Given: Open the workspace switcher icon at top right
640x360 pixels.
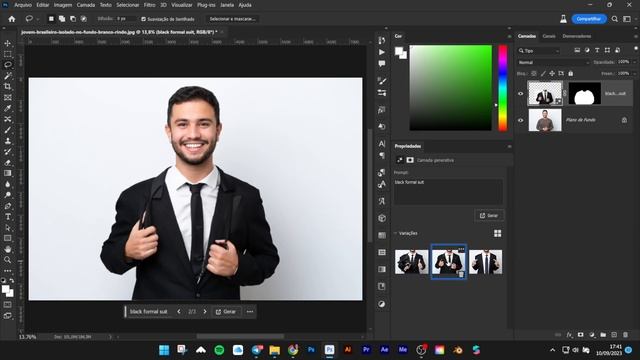Looking at the screenshot, I should pos(627,19).
